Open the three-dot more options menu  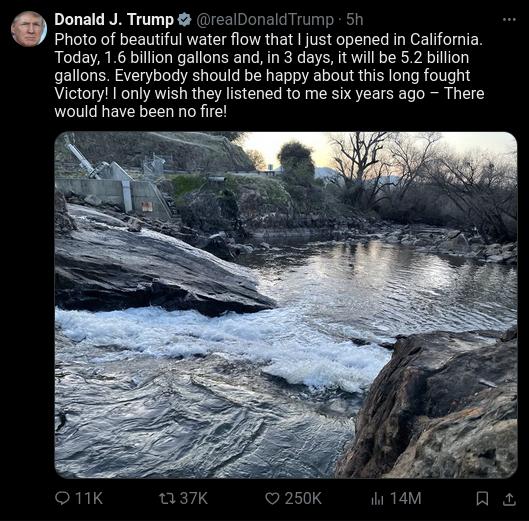point(509,20)
